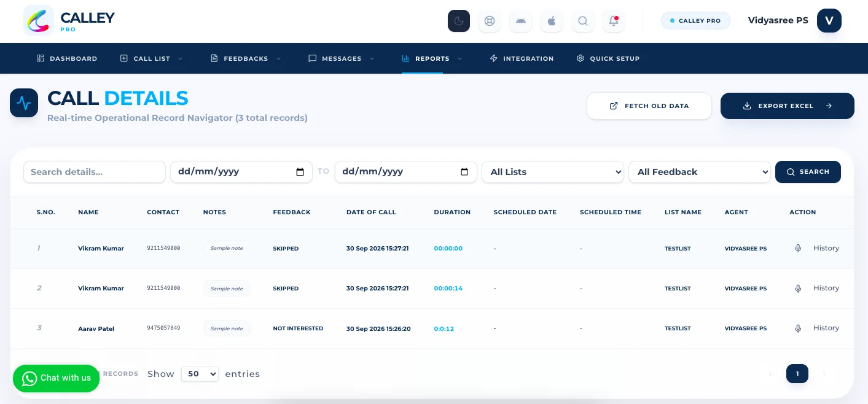Image resolution: width=868 pixels, height=404 pixels.
Task: Go to page 1 in pagination
Action: pyautogui.click(x=797, y=373)
